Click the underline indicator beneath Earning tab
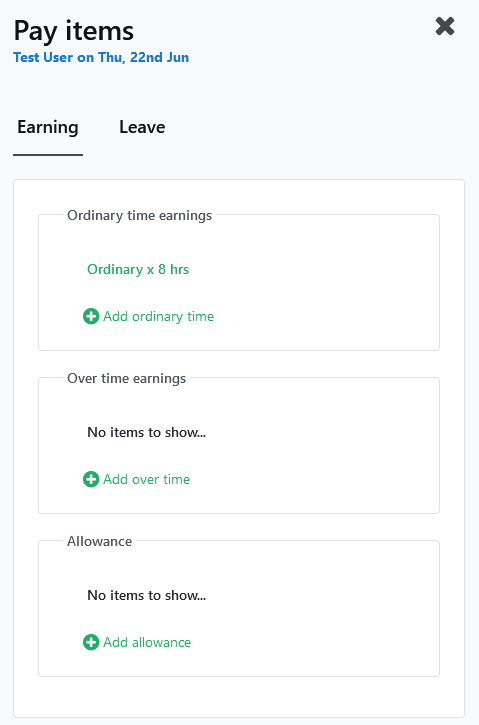The height and width of the screenshot is (725, 479). [48, 154]
